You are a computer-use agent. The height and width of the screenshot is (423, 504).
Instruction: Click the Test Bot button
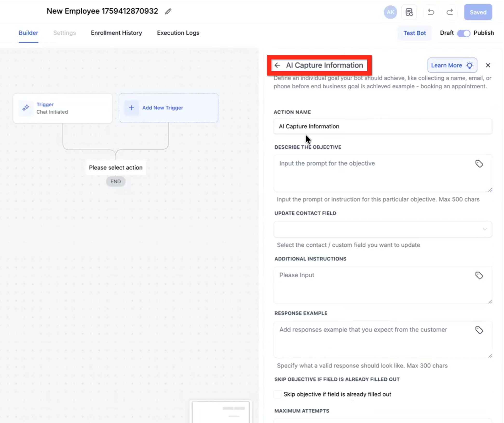click(x=415, y=33)
